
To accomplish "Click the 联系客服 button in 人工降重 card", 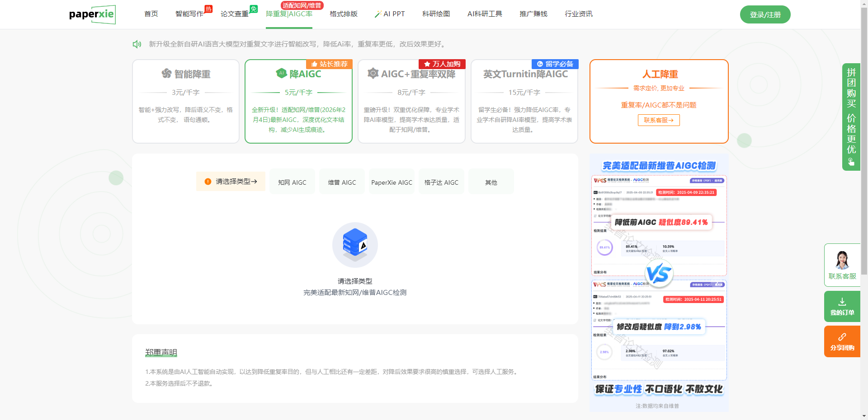I will [659, 120].
